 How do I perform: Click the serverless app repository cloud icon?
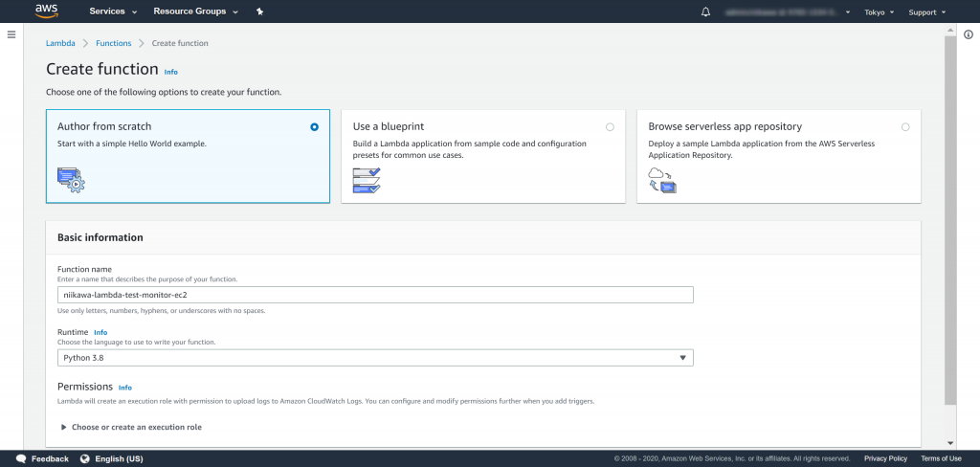(x=662, y=180)
